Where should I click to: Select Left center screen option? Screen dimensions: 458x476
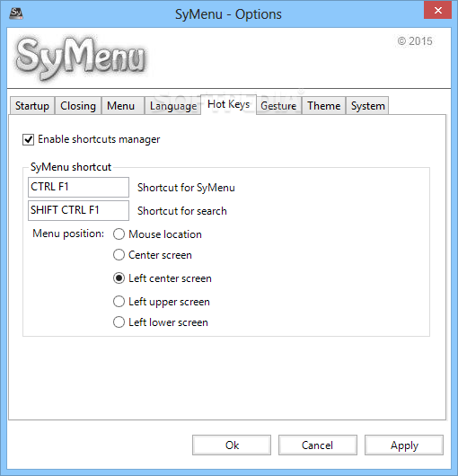click(x=119, y=278)
